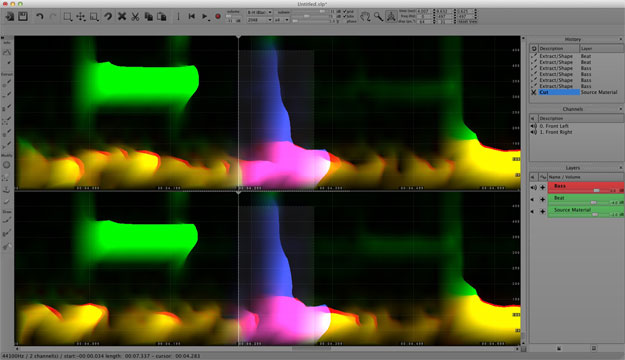The image size is (625, 360).
Task: Start recording with the red record button
Action: pos(218,16)
